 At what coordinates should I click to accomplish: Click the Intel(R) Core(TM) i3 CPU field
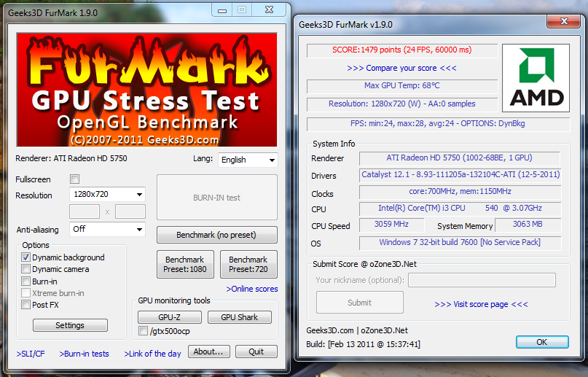click(x=460, y=209)
